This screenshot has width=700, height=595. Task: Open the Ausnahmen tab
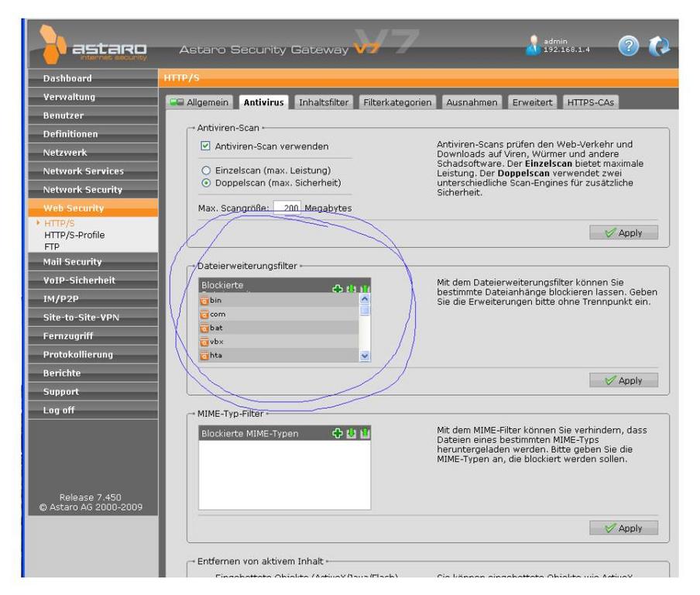pyautogui.click(x=472, y=102)
